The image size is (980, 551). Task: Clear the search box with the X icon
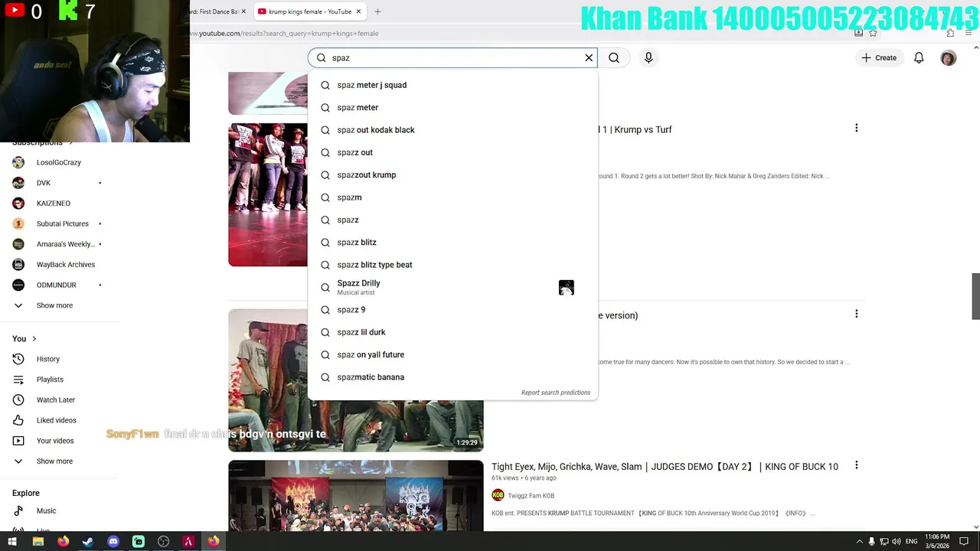589,57
